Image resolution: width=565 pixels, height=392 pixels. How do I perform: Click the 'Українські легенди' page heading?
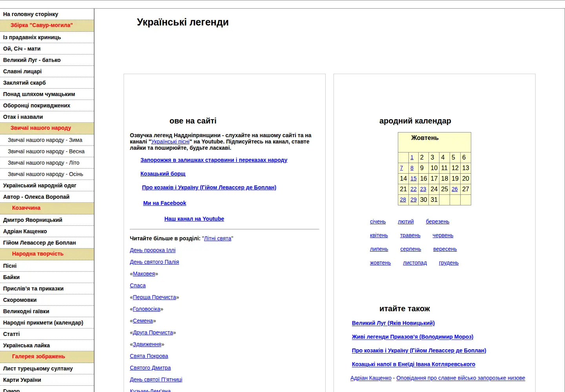[x=183, y=22]
